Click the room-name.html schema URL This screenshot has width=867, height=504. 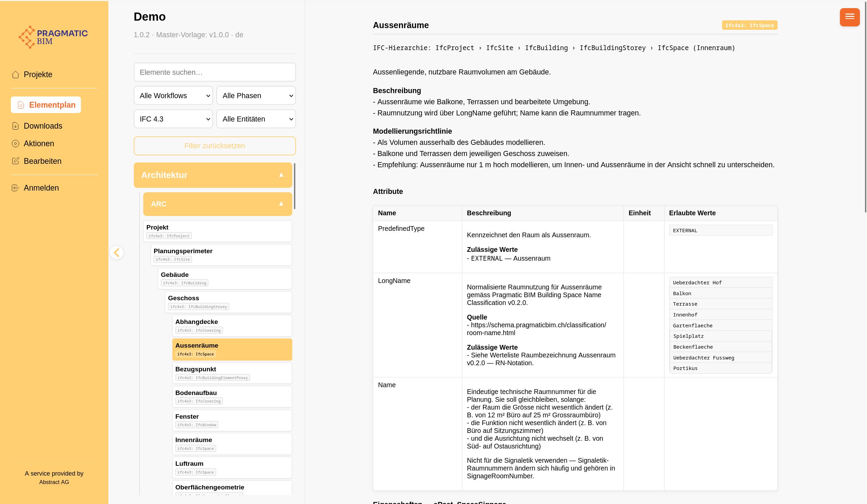coord(536,329)
